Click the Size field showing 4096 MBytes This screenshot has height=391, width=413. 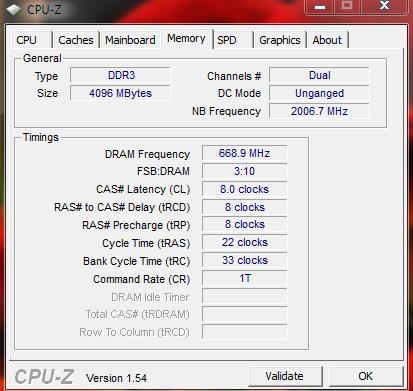point(120,93)
